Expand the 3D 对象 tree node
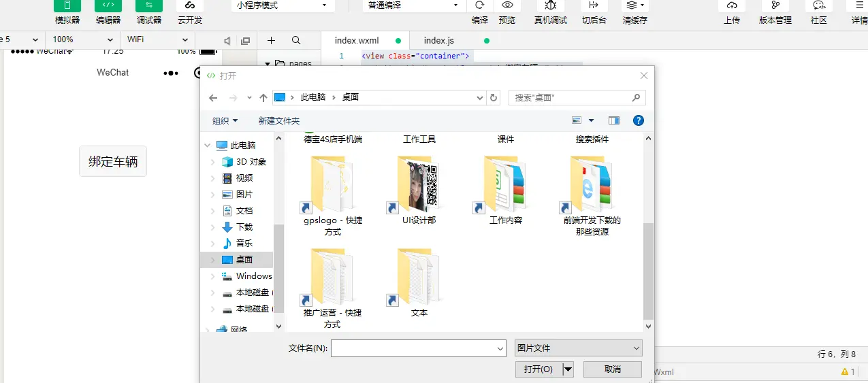Viewport: 868px width, 383px height. 213,162
